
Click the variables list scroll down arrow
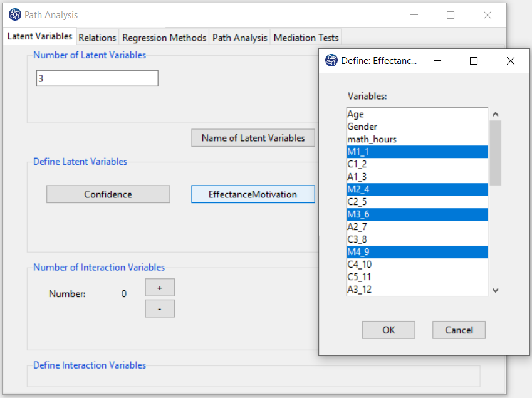pos(496,290)
